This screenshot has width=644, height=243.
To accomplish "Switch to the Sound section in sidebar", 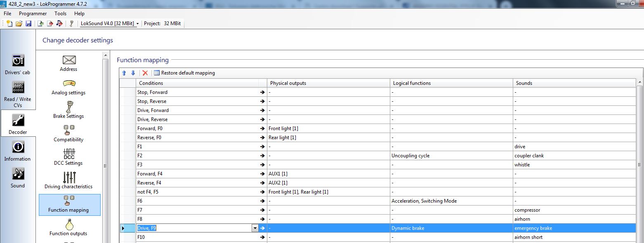I will point(17,178).
